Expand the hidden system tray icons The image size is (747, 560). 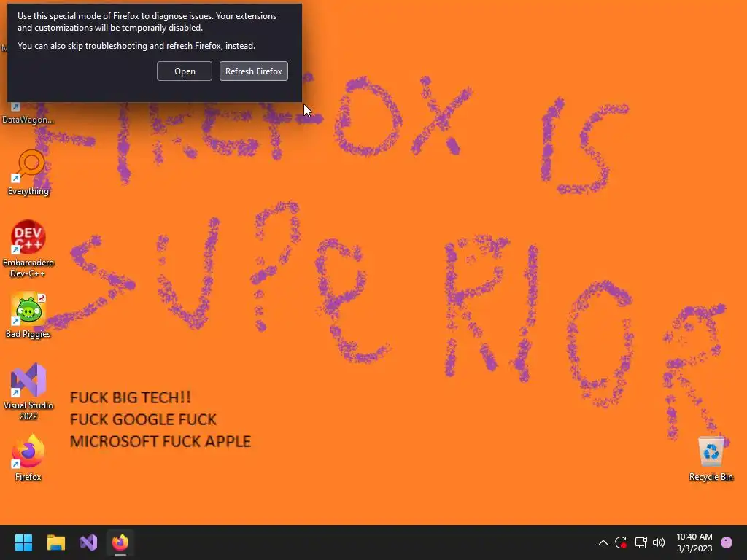click(603, 542)
